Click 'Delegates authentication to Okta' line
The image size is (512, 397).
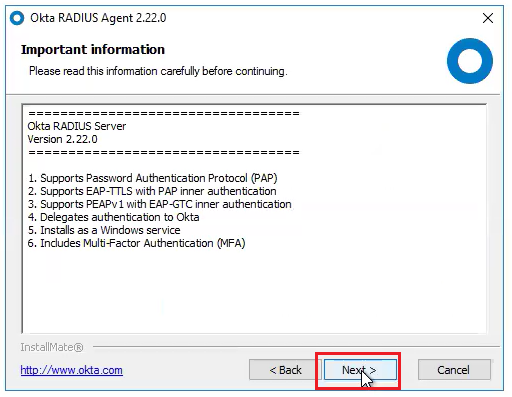[114, 217]
